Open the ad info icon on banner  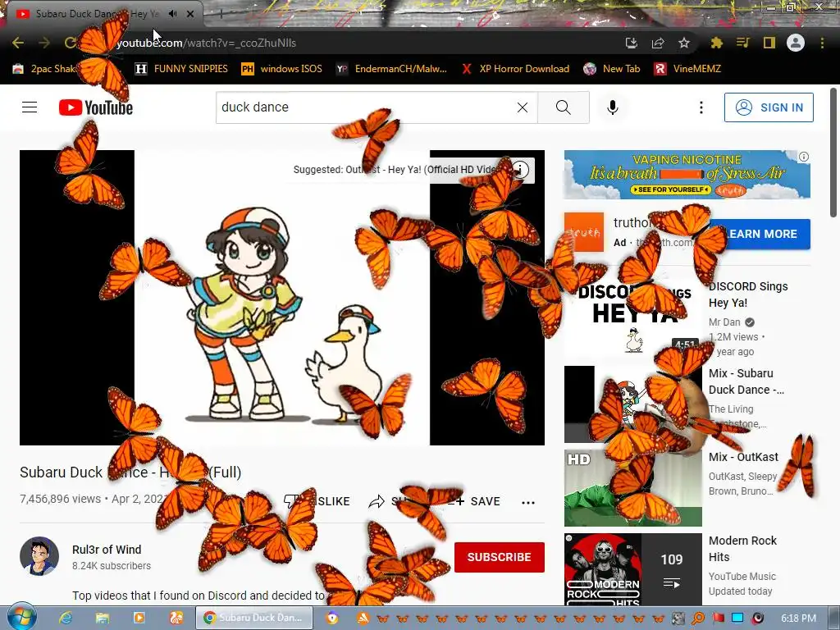point(804,157)
